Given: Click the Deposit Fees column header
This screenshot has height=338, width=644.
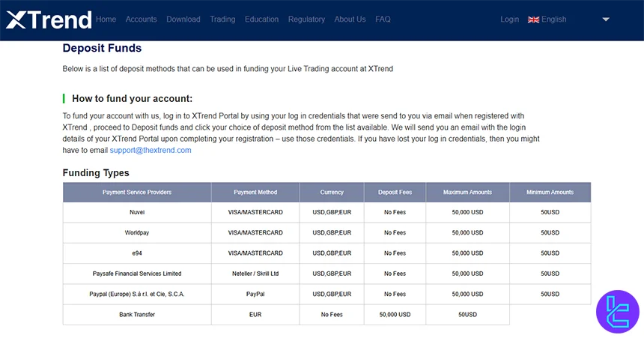Looking at the screenshot, I should tap(395, 192).
